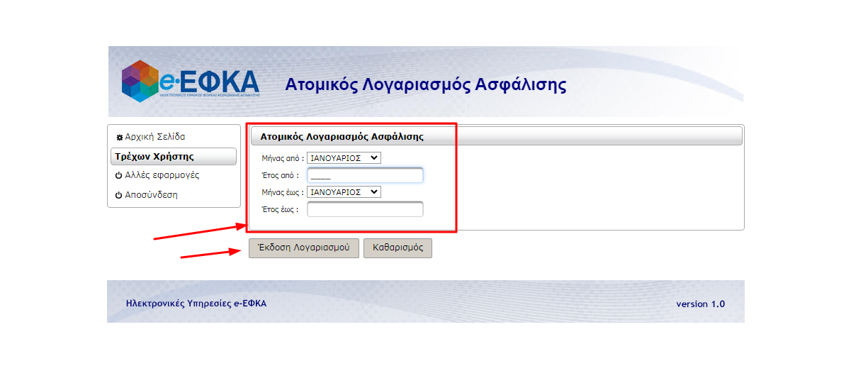Screen dimensions: 868x388
Task: Open the Μήνας από month dropdown
Action: [x=344, y=158]
